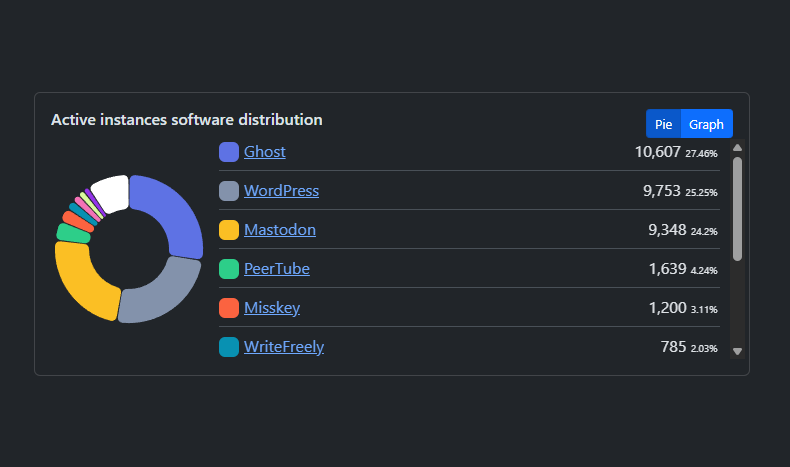Click the yellow Mastodon legend swatch
790x467 pixels.
click(x=228, y=230)
